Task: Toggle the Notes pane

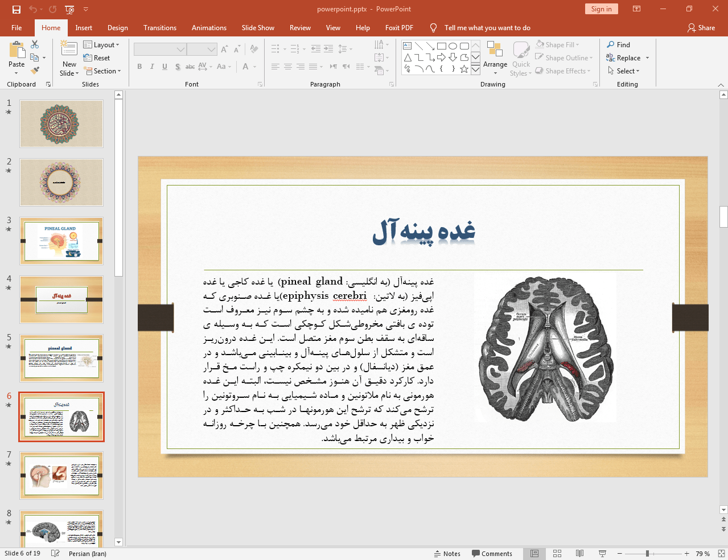Action: pos(447,554)
